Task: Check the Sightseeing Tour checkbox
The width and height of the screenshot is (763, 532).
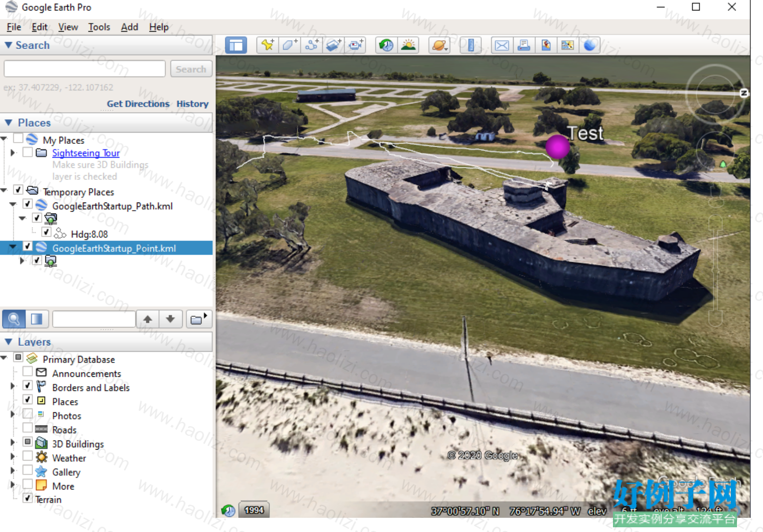Action: [x=28, y=152]
